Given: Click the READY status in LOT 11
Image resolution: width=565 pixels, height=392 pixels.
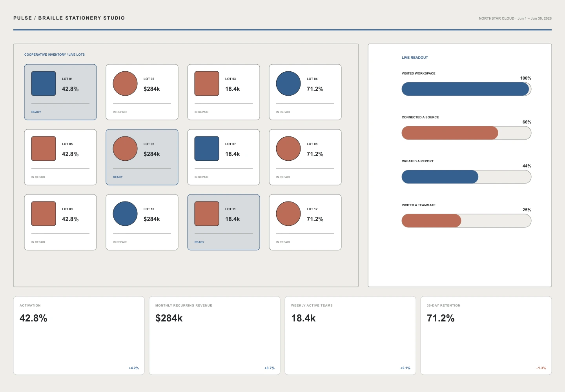Looking at the screenshot, I should coord(199,242).
